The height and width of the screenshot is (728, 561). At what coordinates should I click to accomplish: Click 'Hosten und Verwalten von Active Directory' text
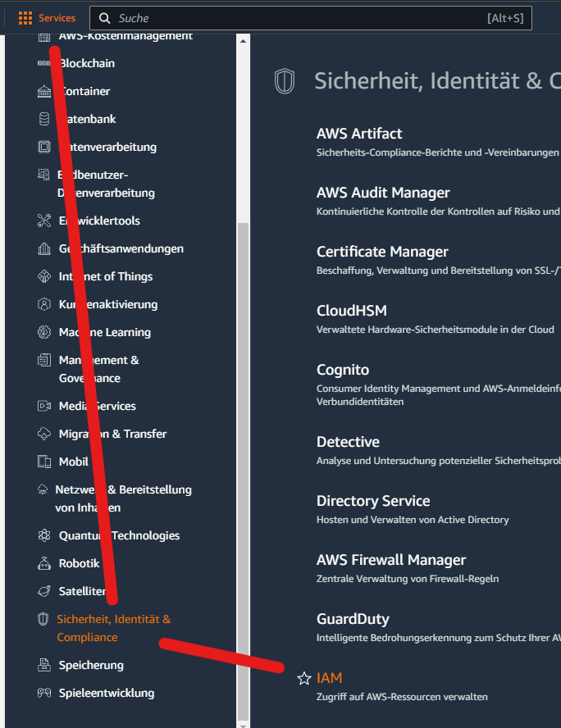(413, 520)
